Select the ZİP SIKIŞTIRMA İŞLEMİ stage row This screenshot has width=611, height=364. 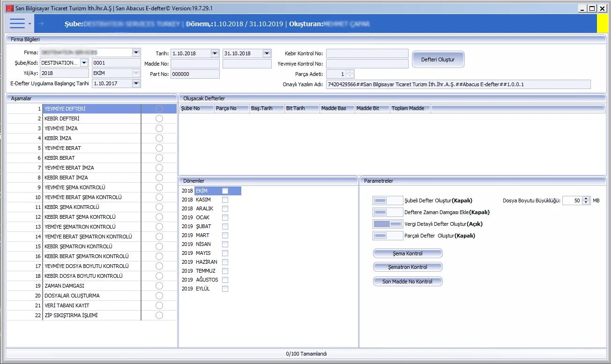pyautogui.click(x=92, y=315)
